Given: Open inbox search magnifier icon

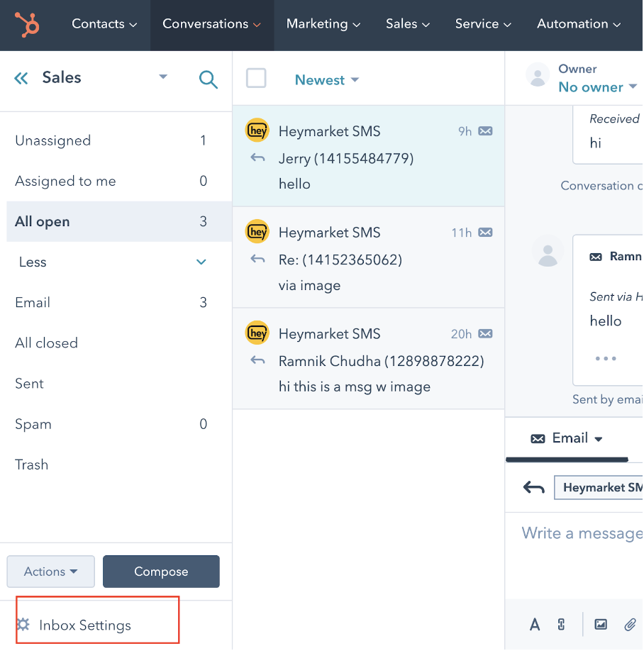Looking at the screenshot, I should click(x=208, y=79).
